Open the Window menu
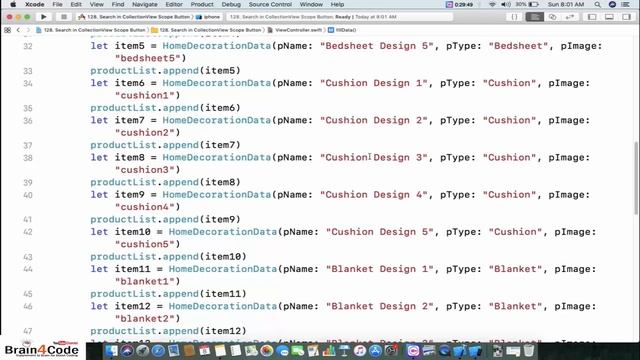Screen dimensions: 640x360 [x=311, y=4]
